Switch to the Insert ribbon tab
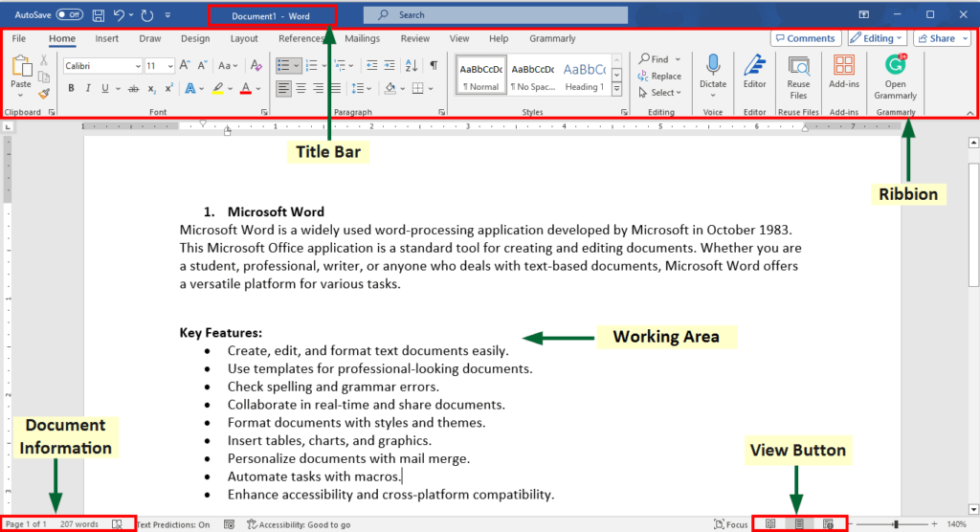 click(x=107, y=38)
